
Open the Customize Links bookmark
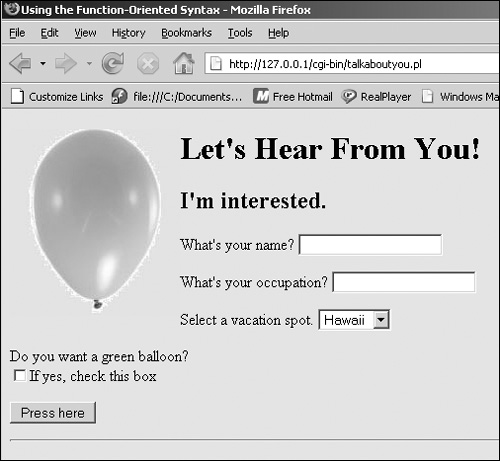57,97
